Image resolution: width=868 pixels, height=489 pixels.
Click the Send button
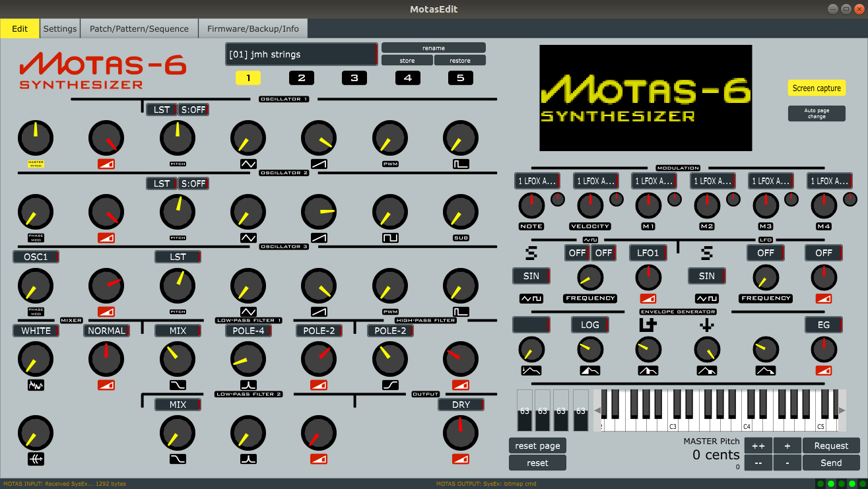tap(831, 463)
